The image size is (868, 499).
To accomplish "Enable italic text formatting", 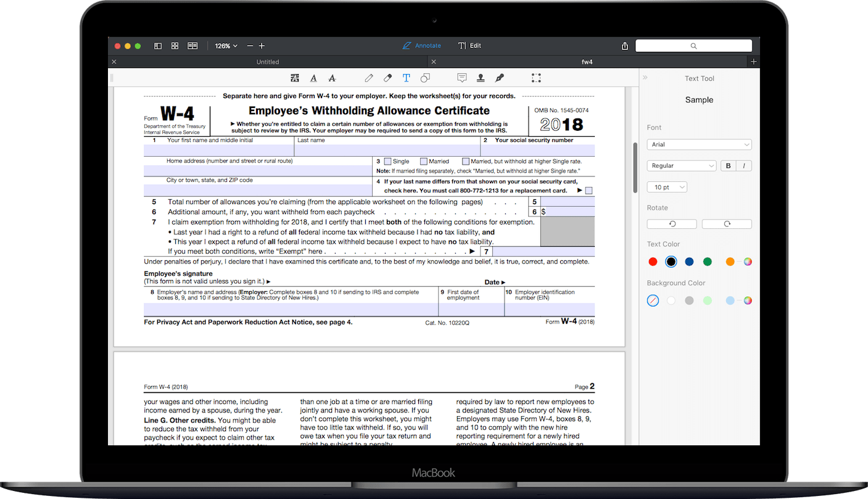I will point(744,165).
